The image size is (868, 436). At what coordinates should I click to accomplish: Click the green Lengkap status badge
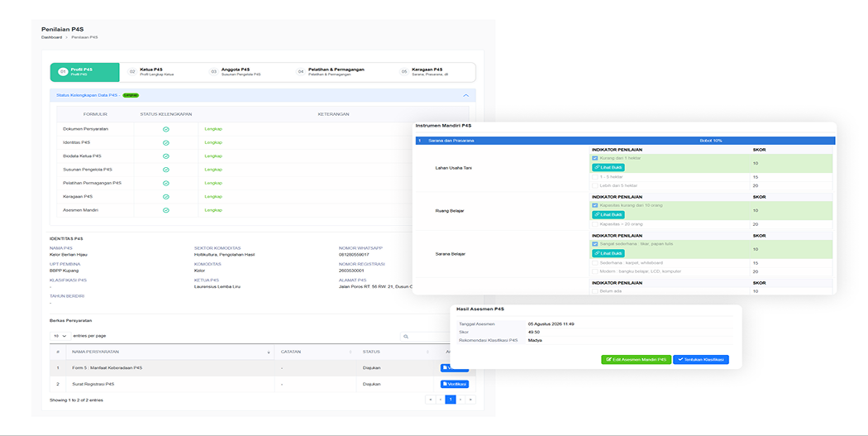(x=131, y=95)
